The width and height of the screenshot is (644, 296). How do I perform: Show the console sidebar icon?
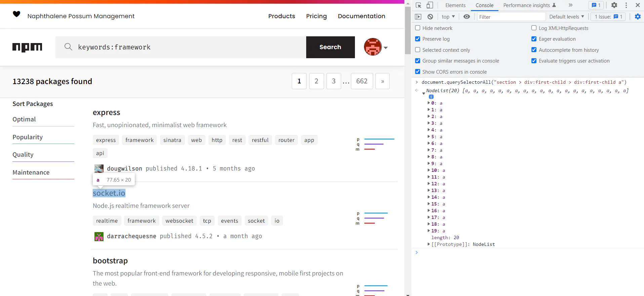tap(418, 16)
